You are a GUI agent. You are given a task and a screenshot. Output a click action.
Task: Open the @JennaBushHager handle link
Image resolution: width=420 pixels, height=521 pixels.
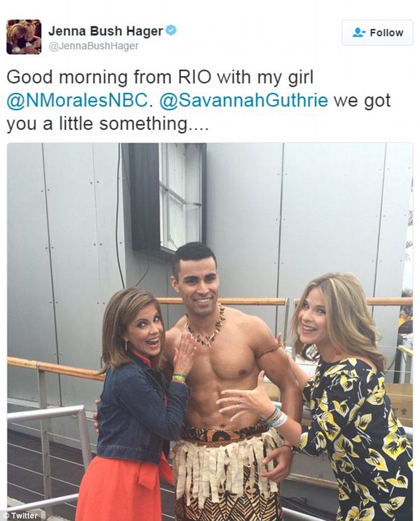pos(93,46)
